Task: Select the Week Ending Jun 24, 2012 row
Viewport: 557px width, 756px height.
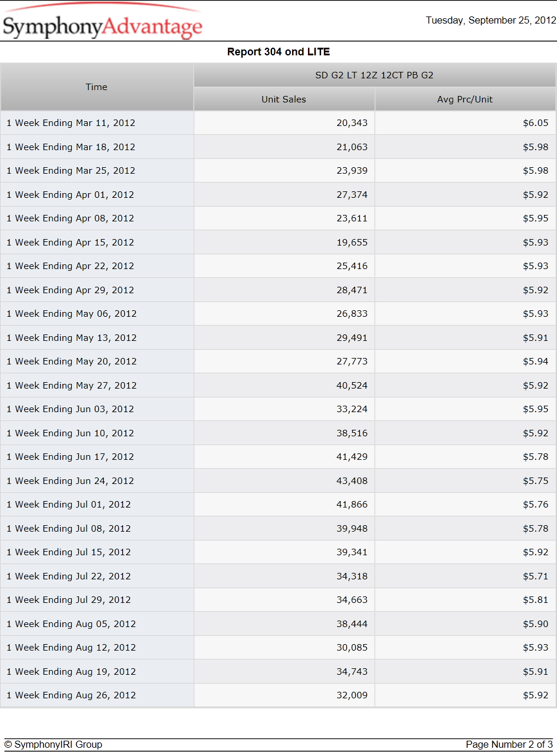Action: (x=278, y=481)
